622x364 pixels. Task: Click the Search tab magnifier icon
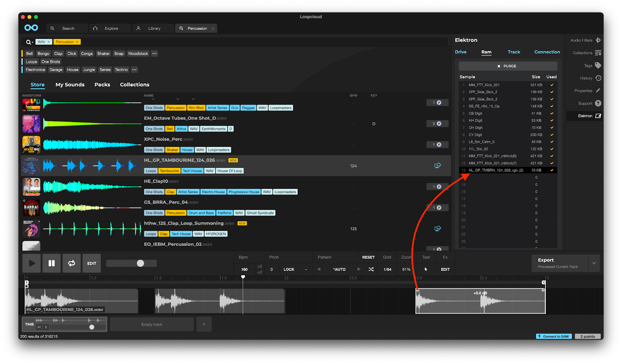click(x=52, y=28)
